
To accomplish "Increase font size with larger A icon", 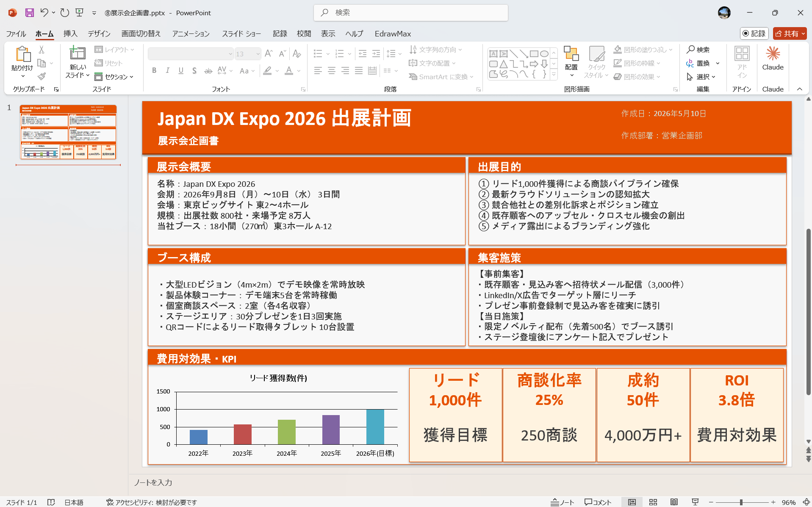I will (269, 54).
